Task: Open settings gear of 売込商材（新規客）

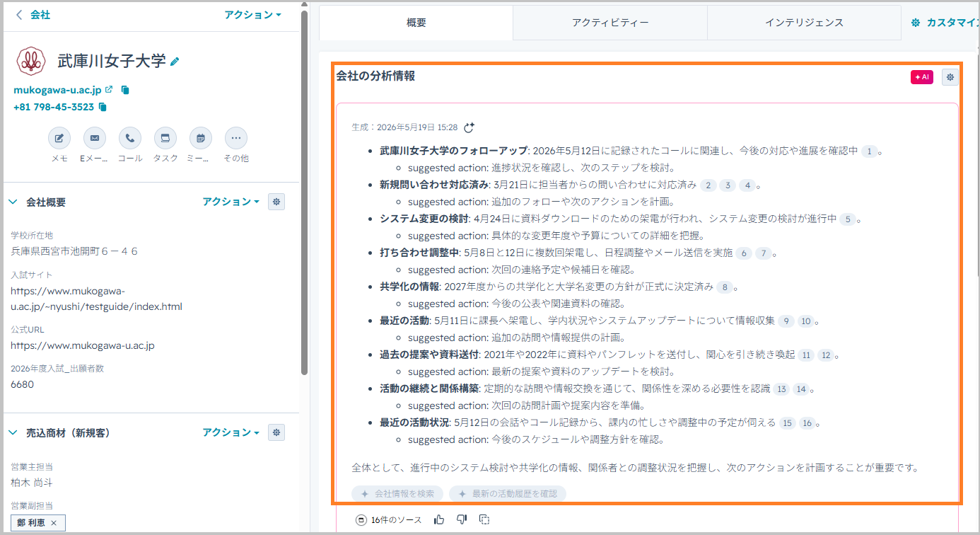Action: click(276, 432)
